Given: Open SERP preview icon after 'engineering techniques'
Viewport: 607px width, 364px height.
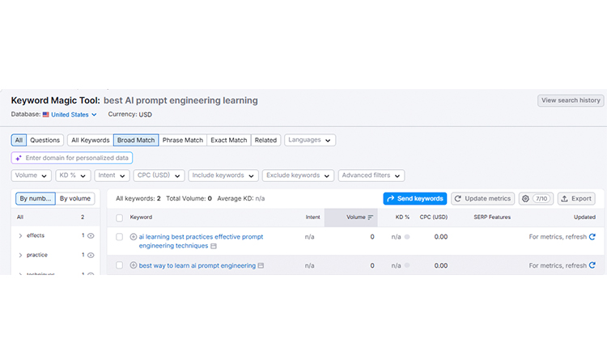Looking at the screenshot, I should [214, 246].
